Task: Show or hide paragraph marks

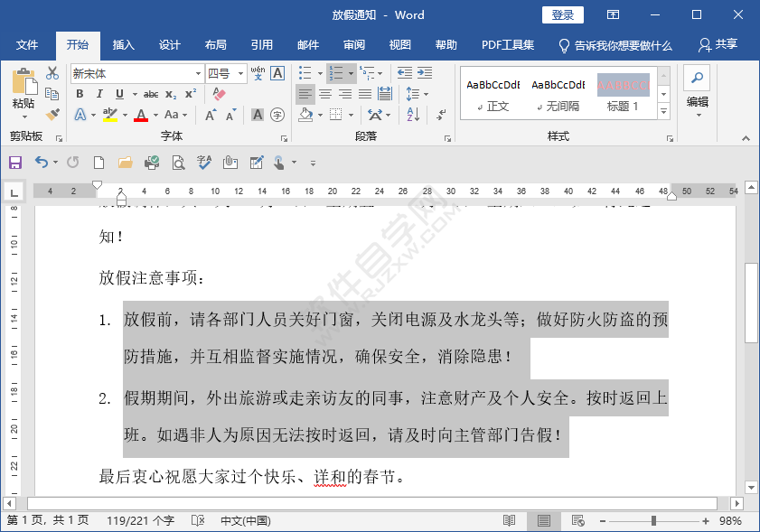Action: click(439, 116)
